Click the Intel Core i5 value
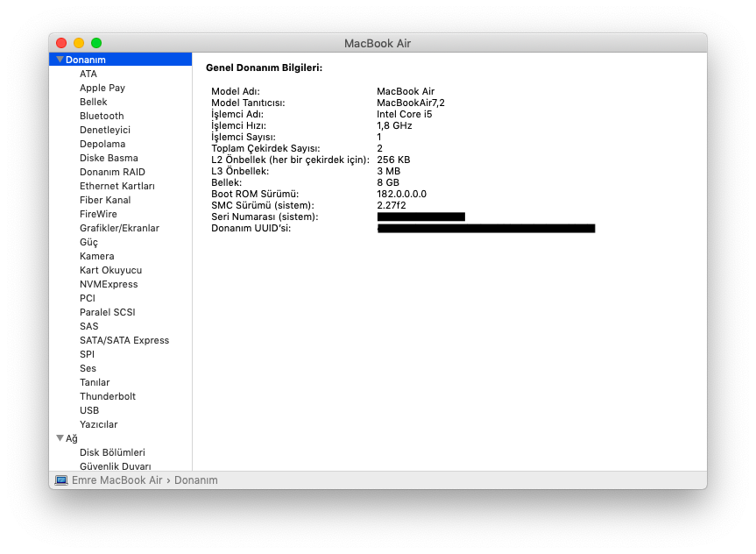756x554 pixels. pos(405,114)
